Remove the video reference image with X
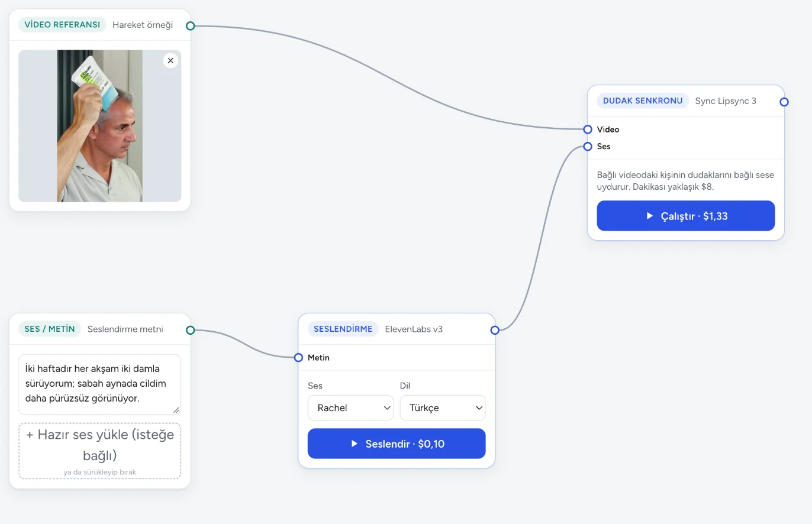Image resolution: width=812 pixels, height=524 pixels. [170, 60]
